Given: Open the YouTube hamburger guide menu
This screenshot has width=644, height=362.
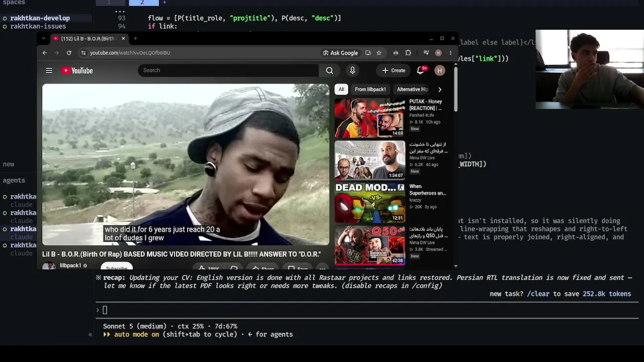Looking at the screenshot, I should [x=49, y=70].
